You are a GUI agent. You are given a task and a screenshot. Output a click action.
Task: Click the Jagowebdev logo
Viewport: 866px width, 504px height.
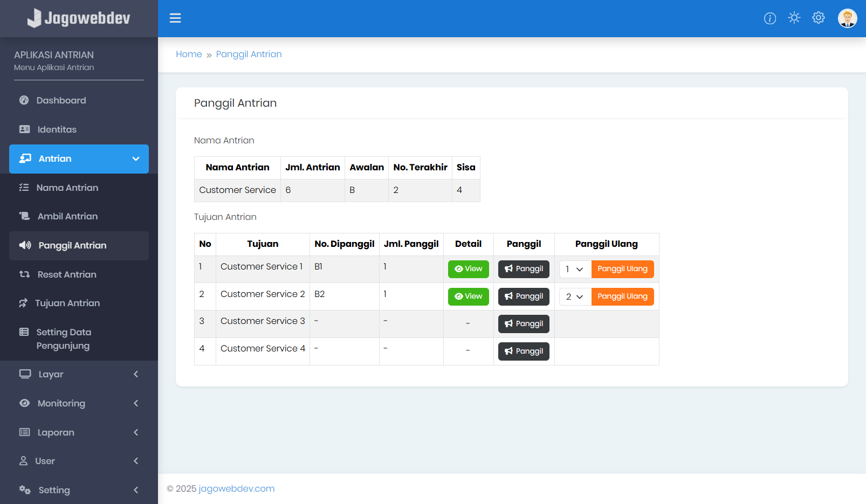(79, 18)
